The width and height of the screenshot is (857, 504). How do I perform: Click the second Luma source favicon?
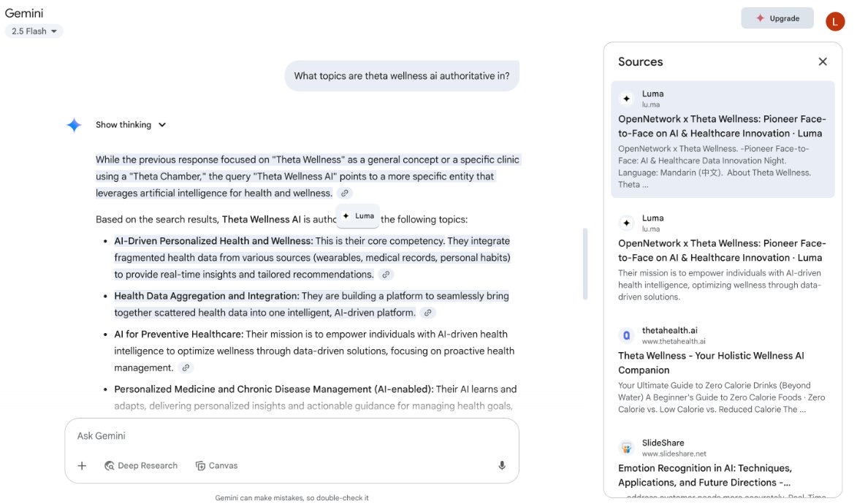pos(626,223)
